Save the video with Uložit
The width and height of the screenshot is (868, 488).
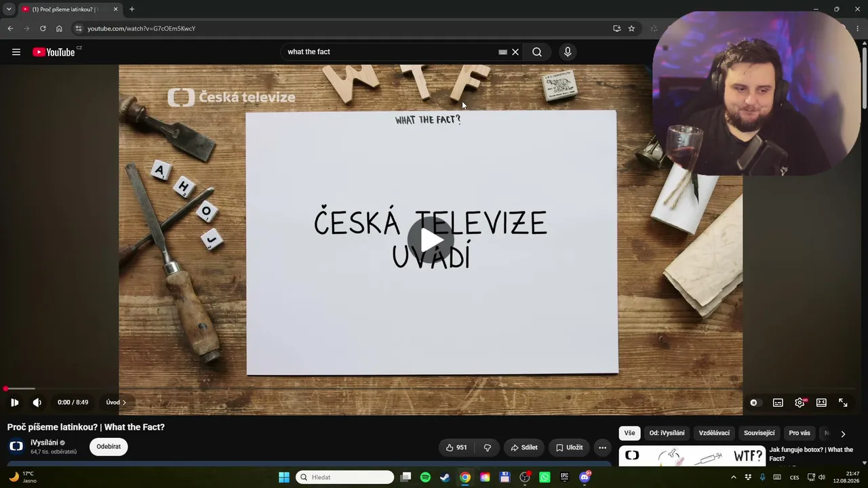(569, 447)
